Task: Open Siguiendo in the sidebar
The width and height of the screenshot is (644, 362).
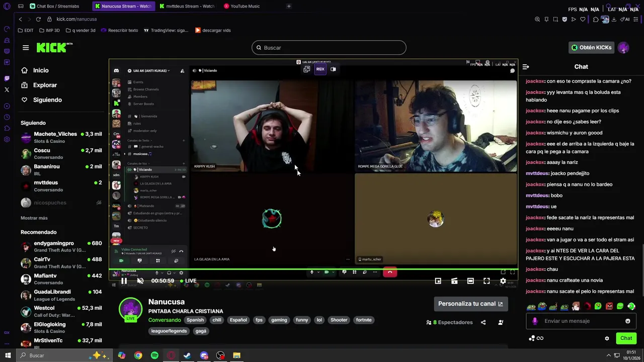Action: click(41, 100)
